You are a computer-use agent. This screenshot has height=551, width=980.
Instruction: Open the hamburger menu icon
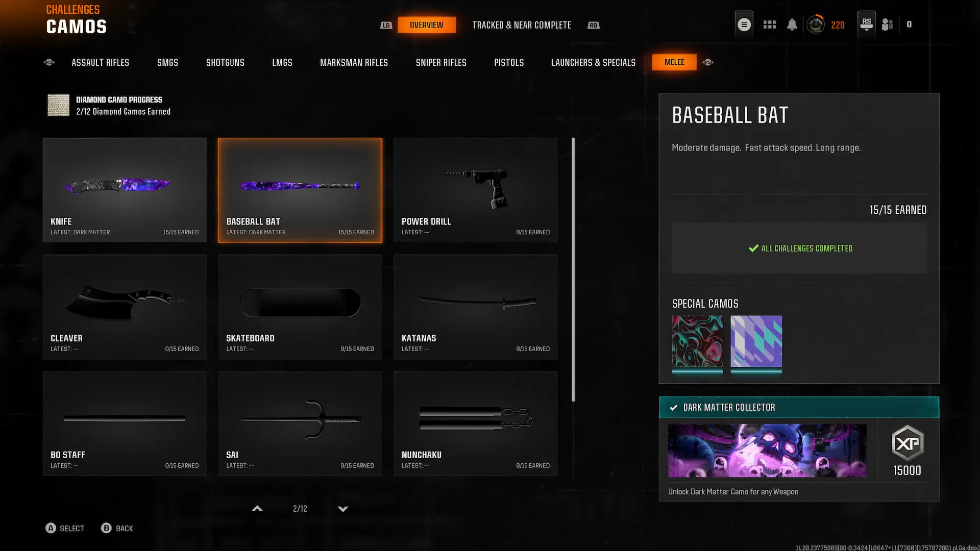click(744, 24)
